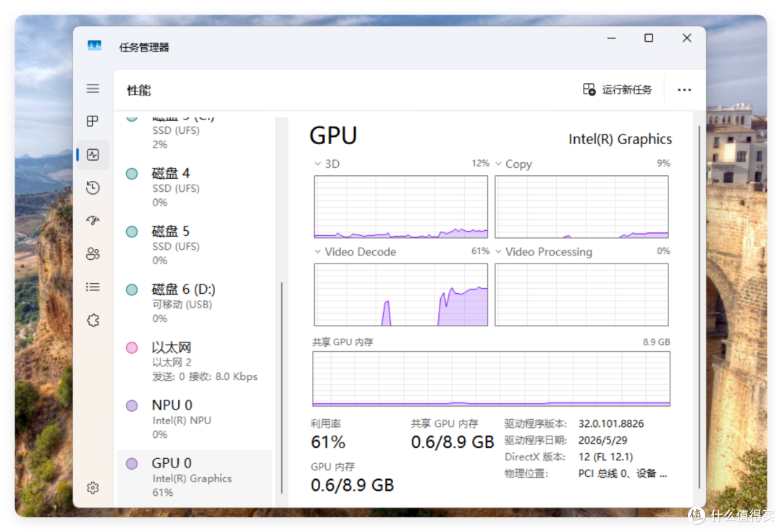This screenshot has width=782, height=532.
Task: Select 磁盘 5 SSD in the list
Action: point(195,245)
